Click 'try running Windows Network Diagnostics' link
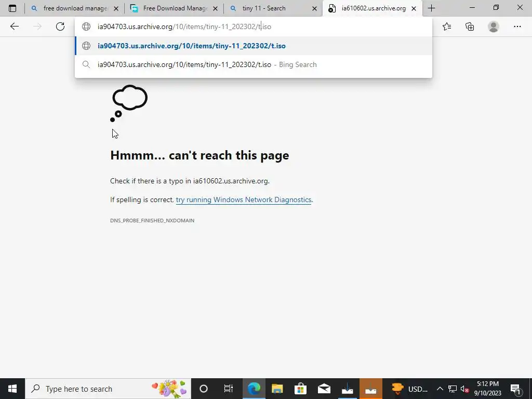 click(243, 200)
